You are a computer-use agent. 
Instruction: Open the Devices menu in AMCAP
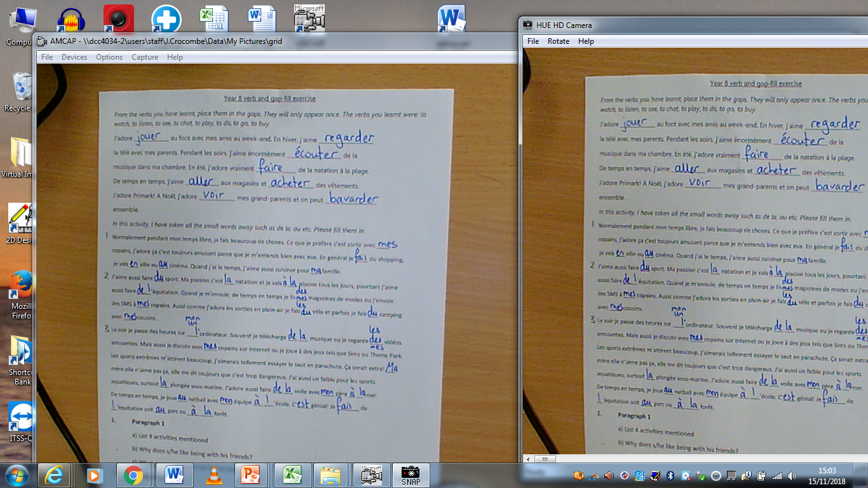pyautogui.click(x=74, y=57)
